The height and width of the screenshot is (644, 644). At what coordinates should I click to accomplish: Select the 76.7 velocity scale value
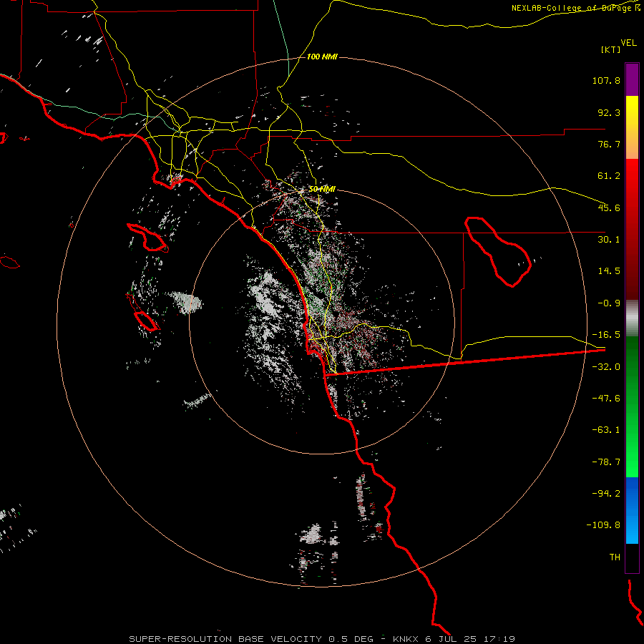(609, 144)
